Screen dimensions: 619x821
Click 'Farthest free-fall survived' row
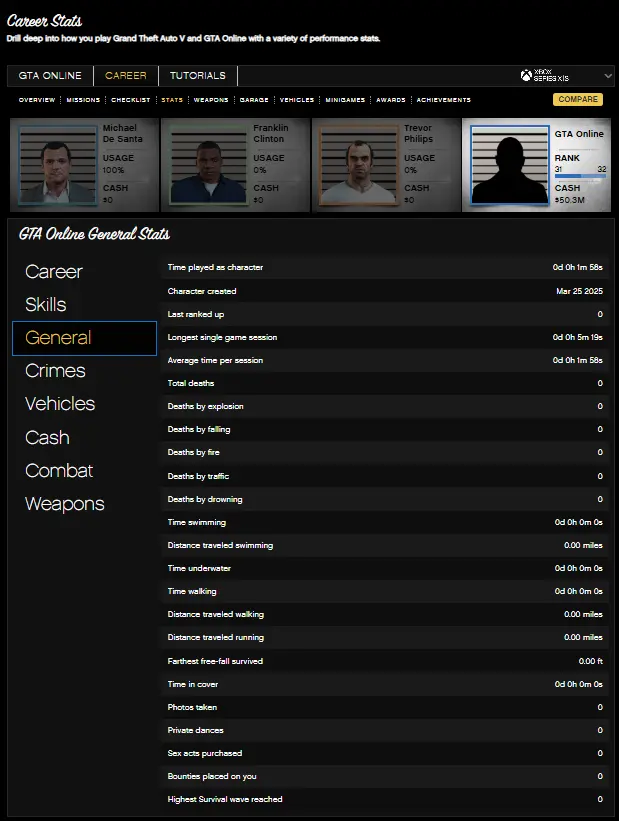[x=385, y=661]
